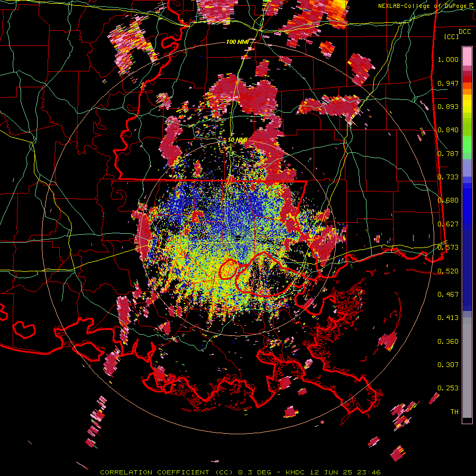Select the 0.360 scale value
476x476 pixels.
pyautogui.click(x=448, y=342)
